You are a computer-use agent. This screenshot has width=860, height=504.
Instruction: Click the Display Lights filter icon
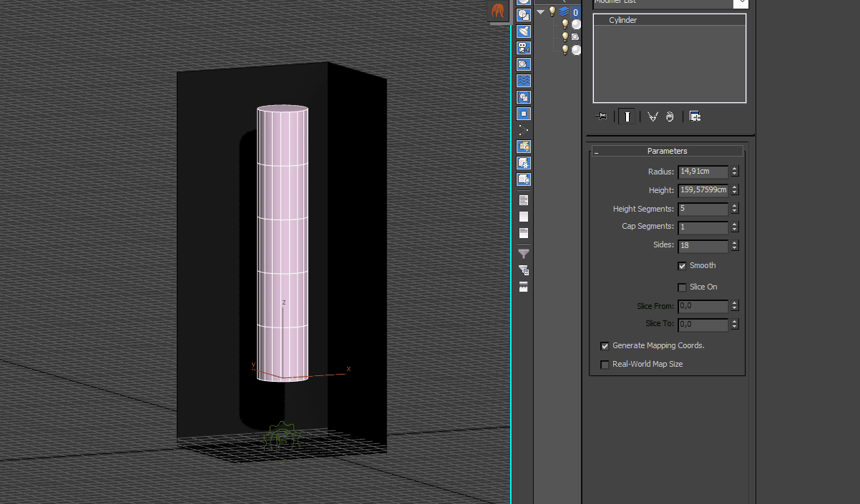(x=524, y=31)
